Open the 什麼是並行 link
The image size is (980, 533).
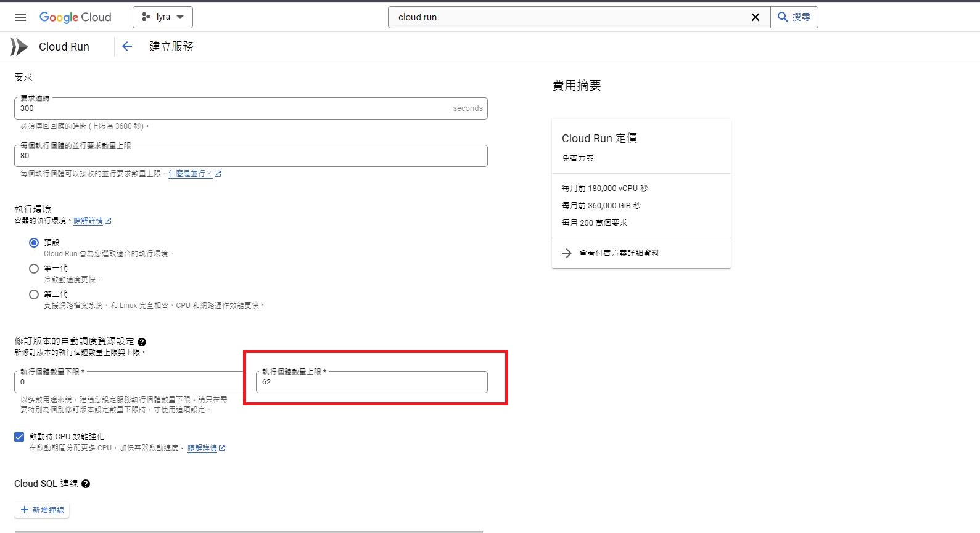[194, 174]
